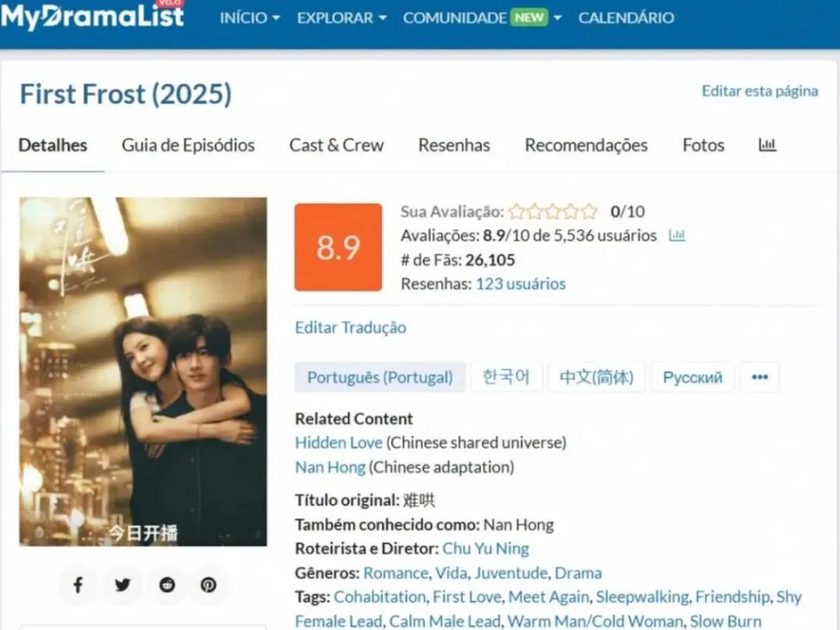Select the 한국어 language option
The image size is (840, 630).
506,377
